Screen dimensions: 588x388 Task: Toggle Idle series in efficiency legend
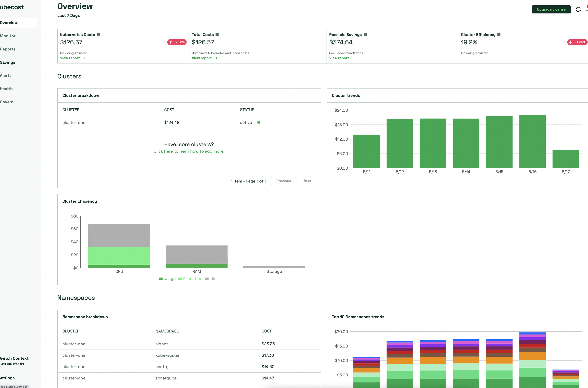coord(211,279)
